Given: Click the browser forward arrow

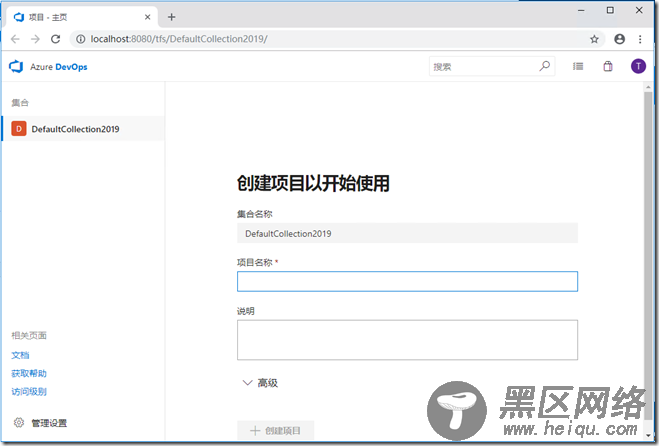Looking at the screenshot, I should tap(35, 39).
